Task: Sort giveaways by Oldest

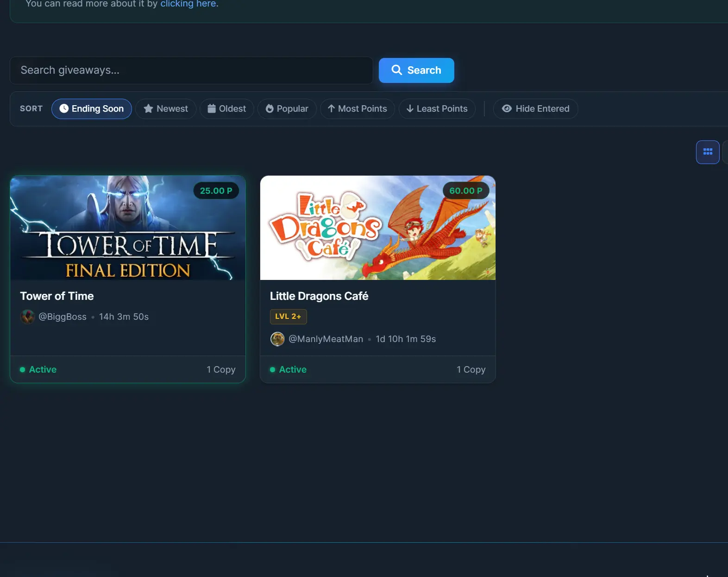Action: (x=227, y=108)
